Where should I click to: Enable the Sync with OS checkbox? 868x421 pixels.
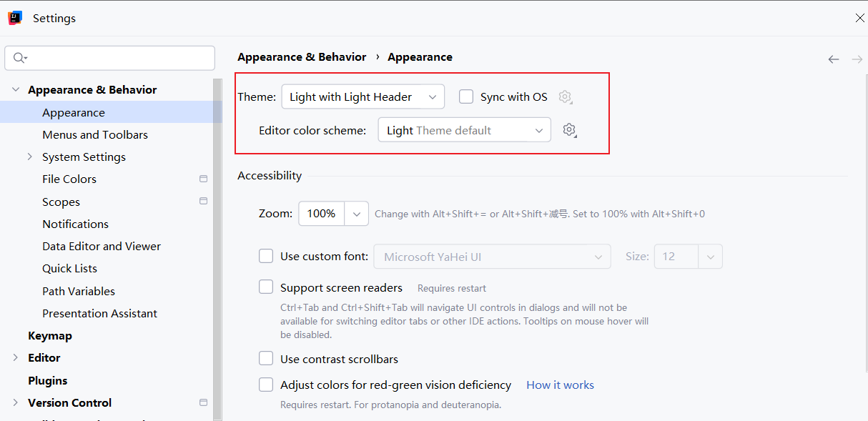click(466, 96)
